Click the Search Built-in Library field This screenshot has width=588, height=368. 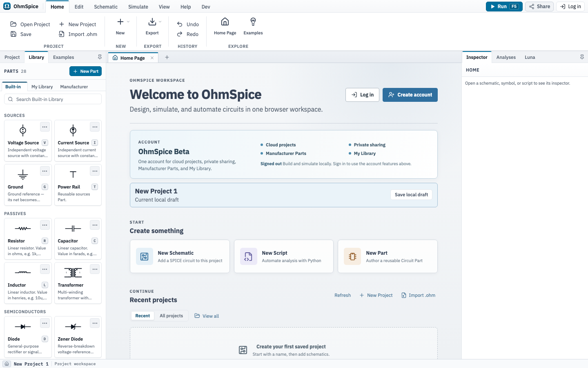[x=53, y=99]
